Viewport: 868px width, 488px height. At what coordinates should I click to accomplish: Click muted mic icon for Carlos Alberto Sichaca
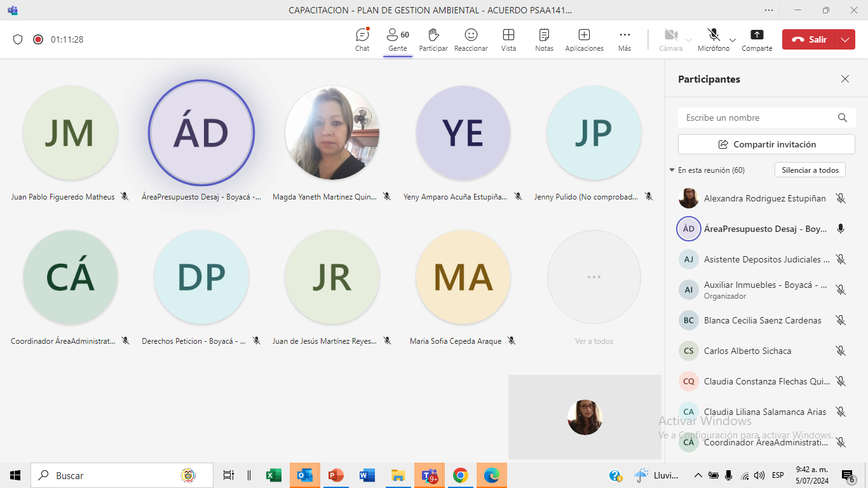[841, 351]
